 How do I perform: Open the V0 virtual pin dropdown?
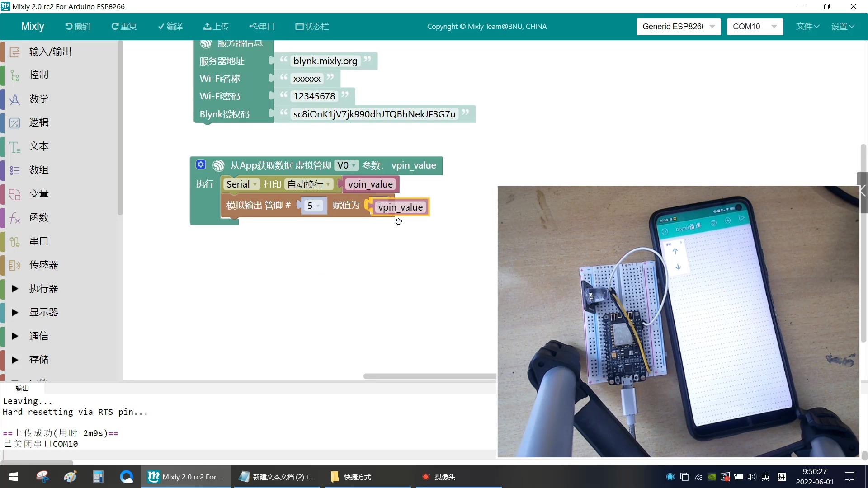pos(347,165)
